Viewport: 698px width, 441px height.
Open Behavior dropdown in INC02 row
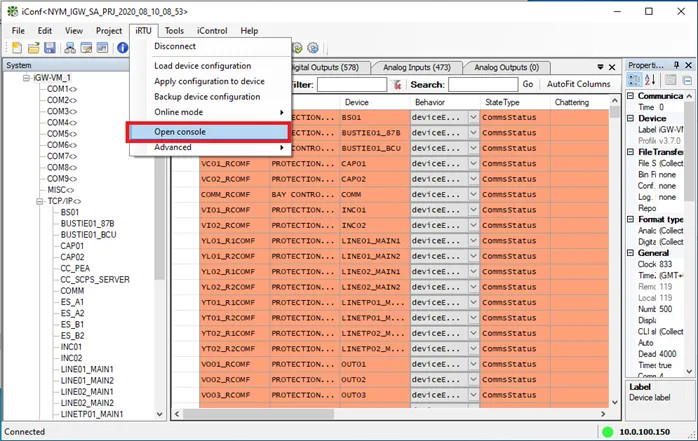pyautogui.click(x=473, y=225)
